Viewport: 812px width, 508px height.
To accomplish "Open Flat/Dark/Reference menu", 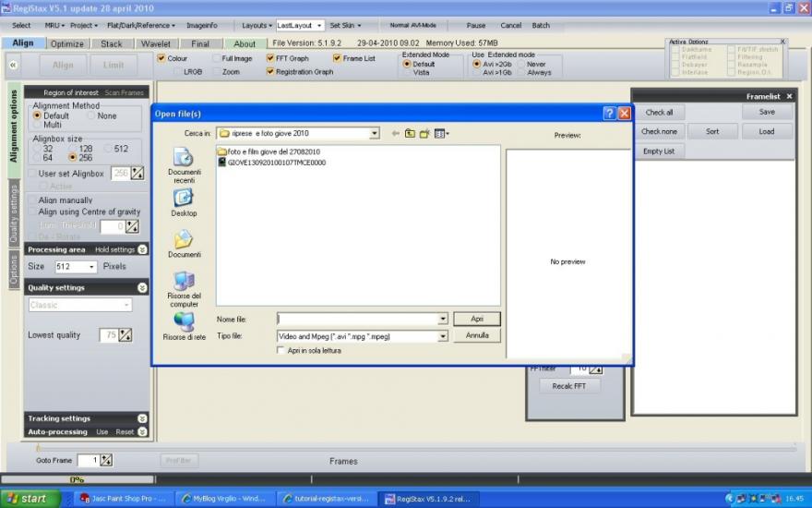I will (141, 26).
